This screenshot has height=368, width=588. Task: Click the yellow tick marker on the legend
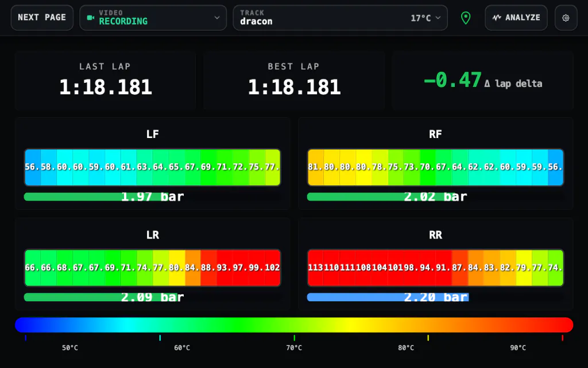tap(428, 338)
